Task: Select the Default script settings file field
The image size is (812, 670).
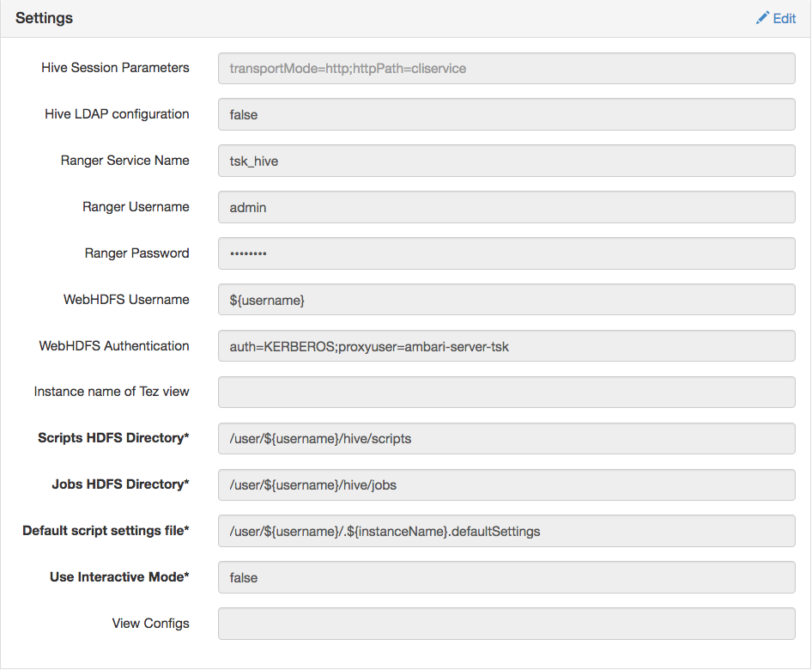Action: [x=506, y=530]
